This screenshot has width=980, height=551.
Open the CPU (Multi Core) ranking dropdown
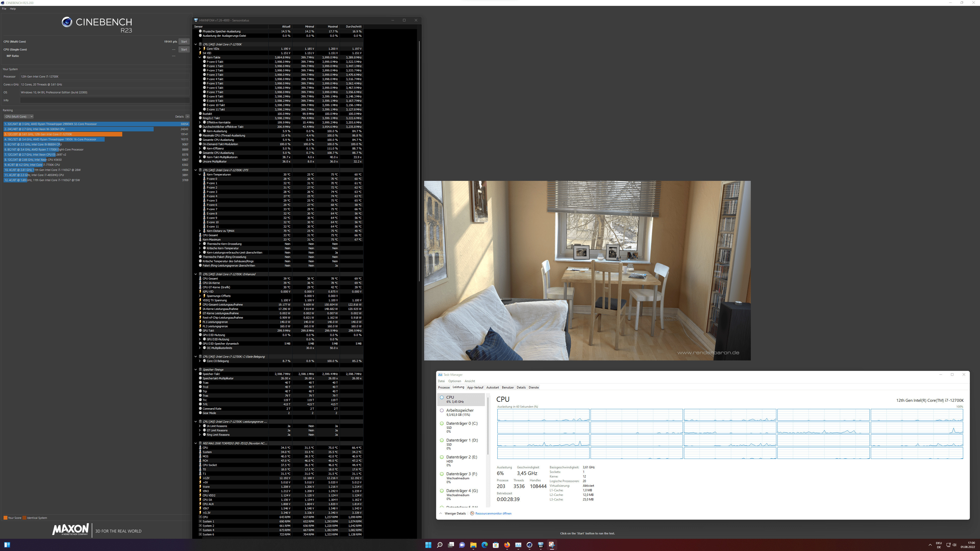(x=18, y=117)
